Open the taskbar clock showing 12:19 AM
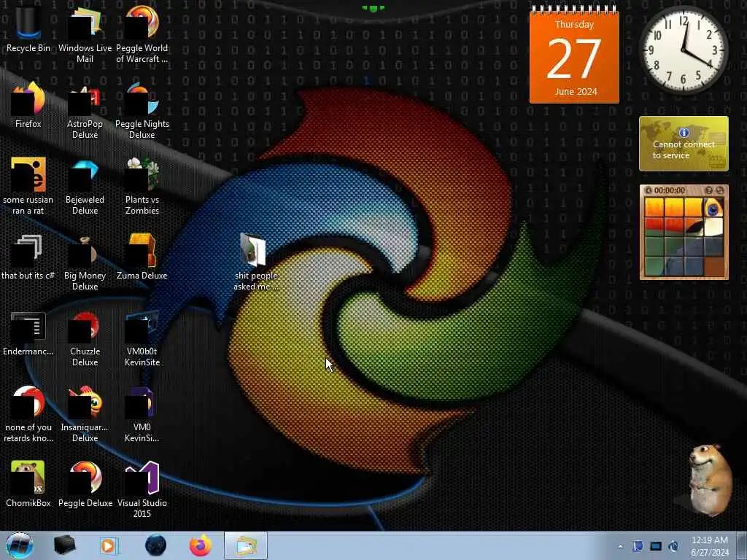747x560 pixels. tap(709, 546)
